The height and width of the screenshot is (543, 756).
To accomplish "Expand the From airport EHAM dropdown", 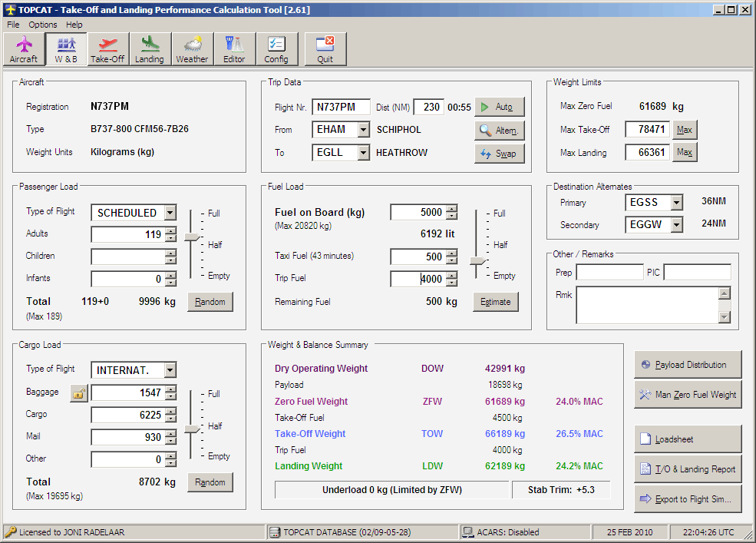I will 363,130.
